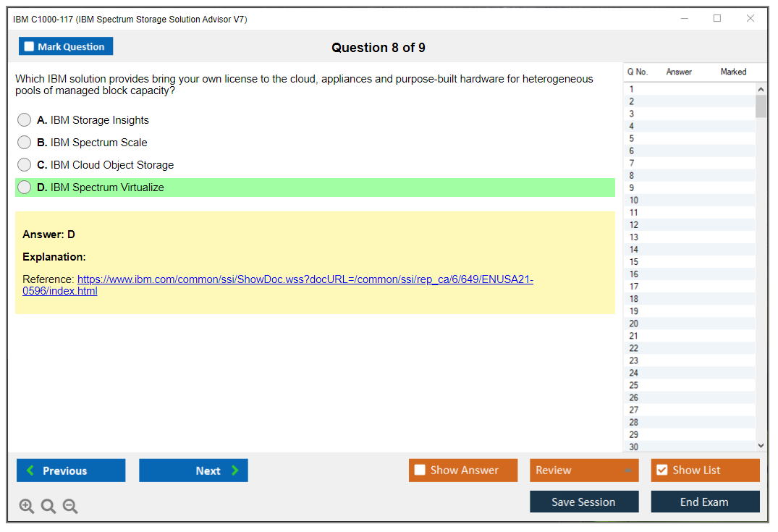778x532 pixels.
Task: Go to the Previous question
Action: (x=71, y=470)
